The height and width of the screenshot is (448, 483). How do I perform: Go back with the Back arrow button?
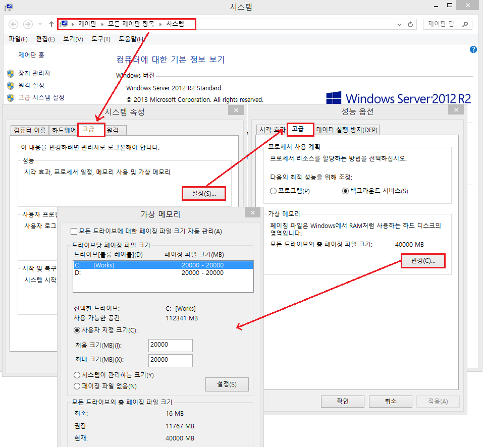pos(13,24)
